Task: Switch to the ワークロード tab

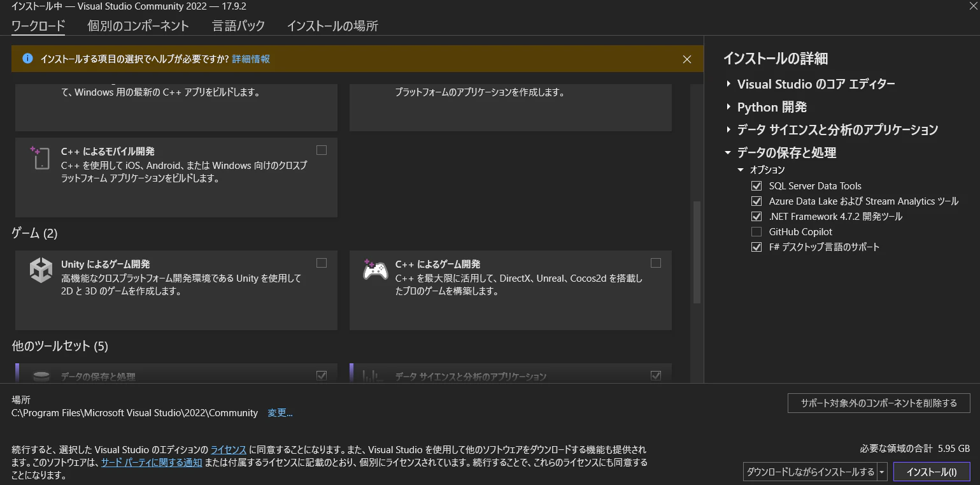Action: point(38,26)
